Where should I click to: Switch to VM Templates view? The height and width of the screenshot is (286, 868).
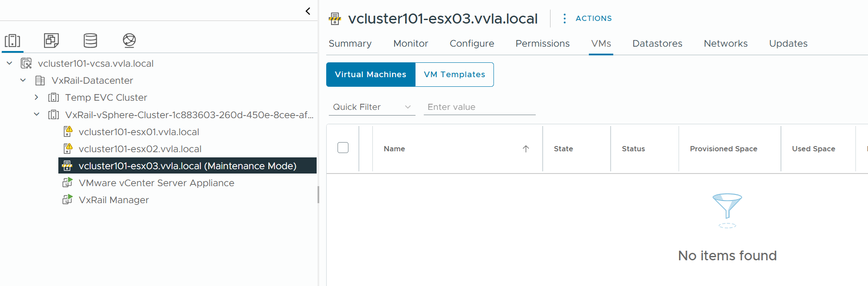(x=454, y=75)
